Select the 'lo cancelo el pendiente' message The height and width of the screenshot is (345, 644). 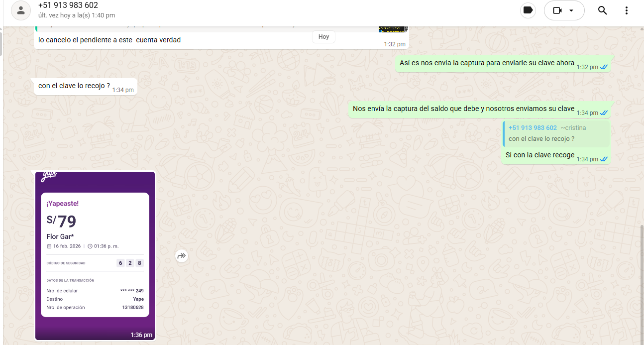click(x=109, y=40)
